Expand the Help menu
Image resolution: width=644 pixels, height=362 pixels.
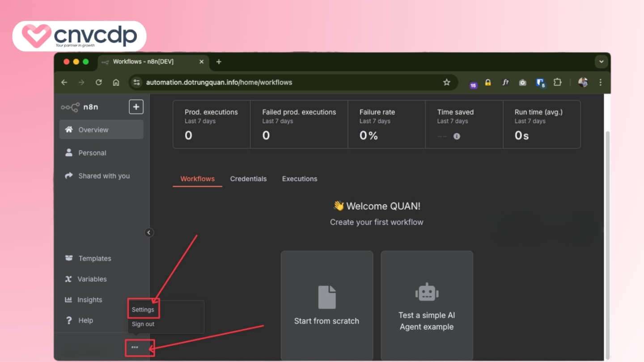[85, 320]
